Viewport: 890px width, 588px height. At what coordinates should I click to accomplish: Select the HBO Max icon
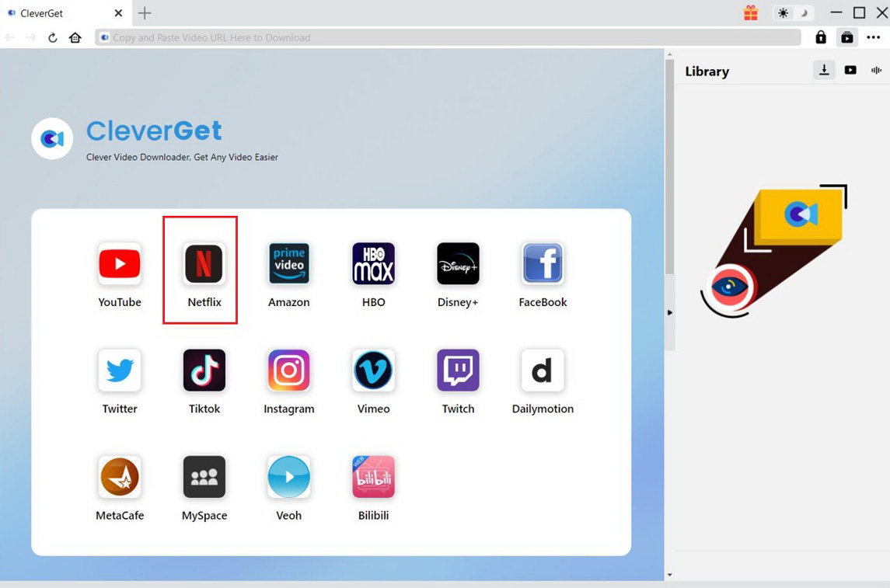[373, 265]
